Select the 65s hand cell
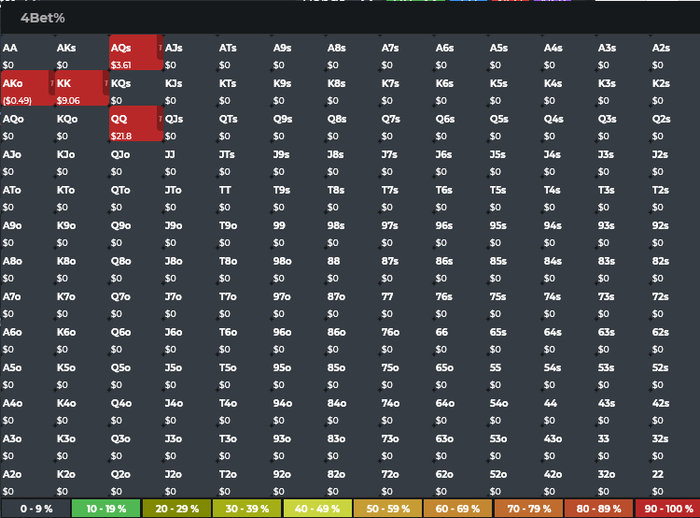 [515, 336]
